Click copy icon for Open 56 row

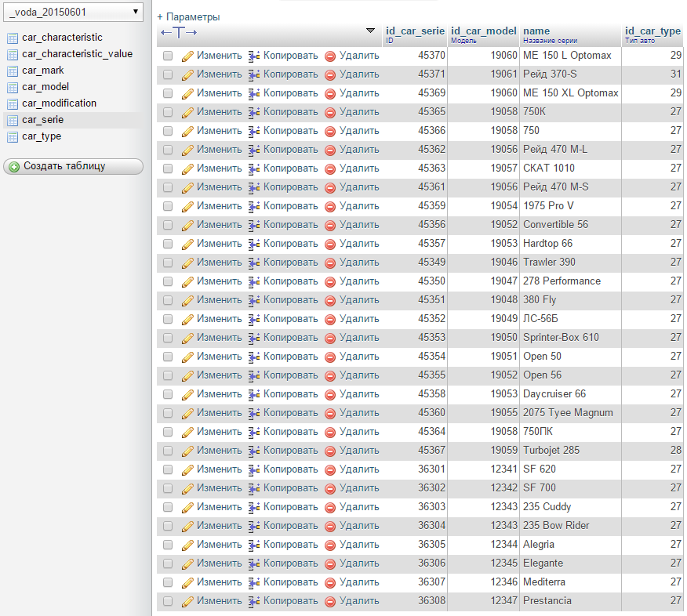coord(254,376)
